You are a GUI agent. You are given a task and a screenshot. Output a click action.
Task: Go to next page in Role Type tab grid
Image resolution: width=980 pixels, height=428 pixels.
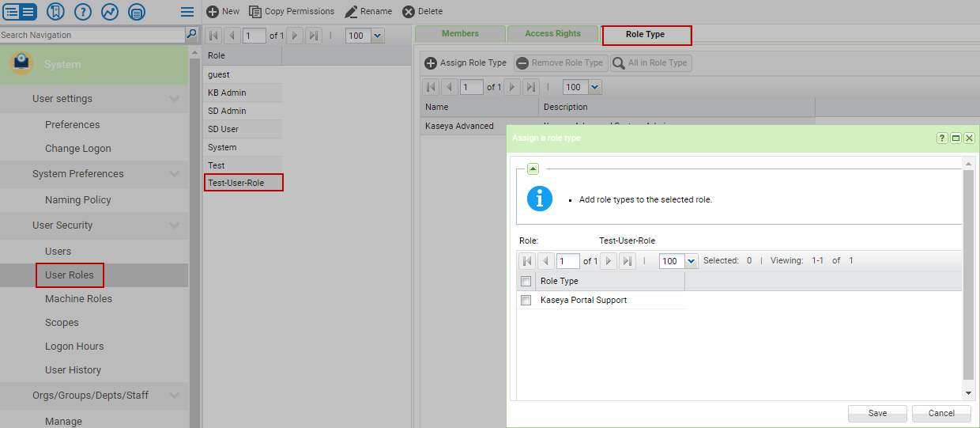click(512, 87)
